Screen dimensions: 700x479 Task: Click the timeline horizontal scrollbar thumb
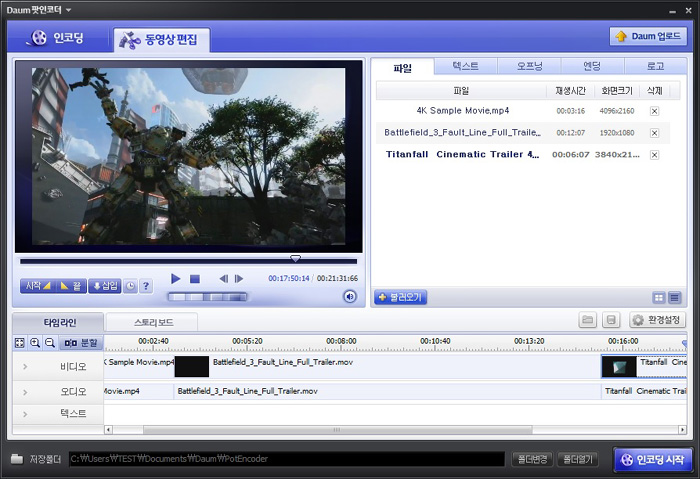(338, 430)
